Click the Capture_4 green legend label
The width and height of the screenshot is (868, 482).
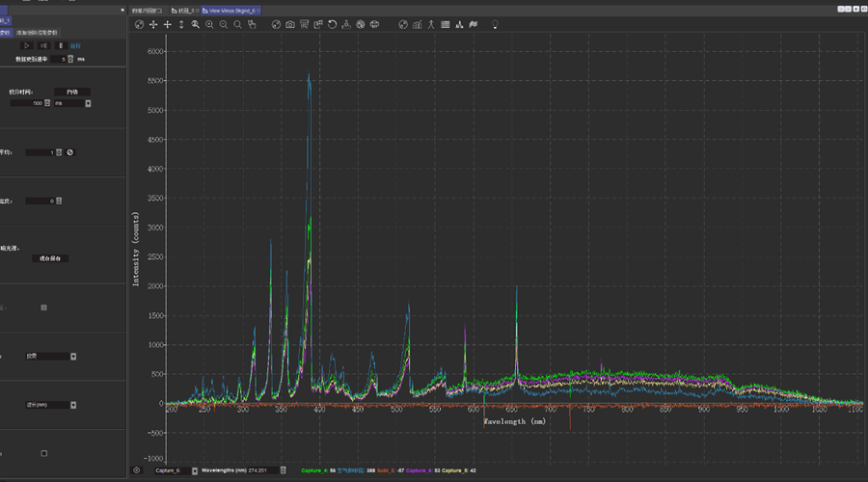coord(313,470)
